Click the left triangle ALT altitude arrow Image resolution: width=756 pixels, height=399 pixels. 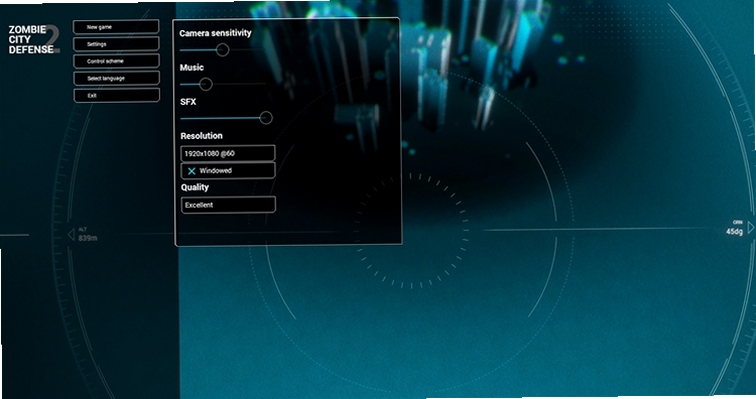pyautogui.click(x=71, y=235)
